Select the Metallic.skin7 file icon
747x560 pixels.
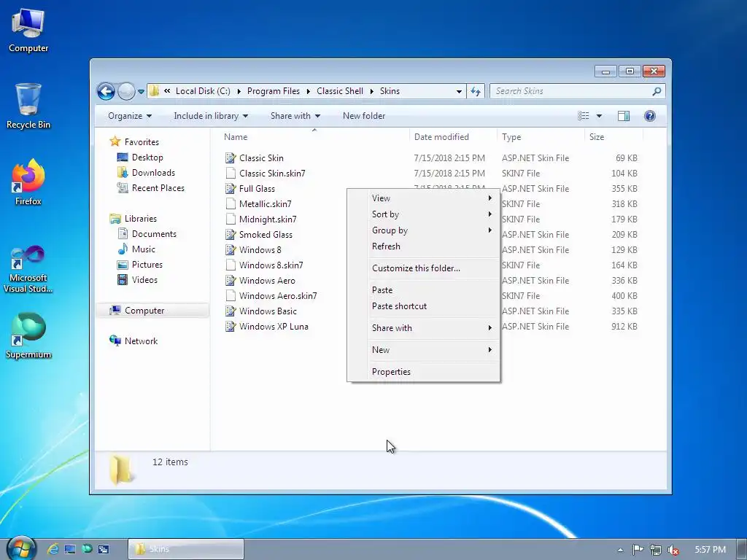click(231, 204)
